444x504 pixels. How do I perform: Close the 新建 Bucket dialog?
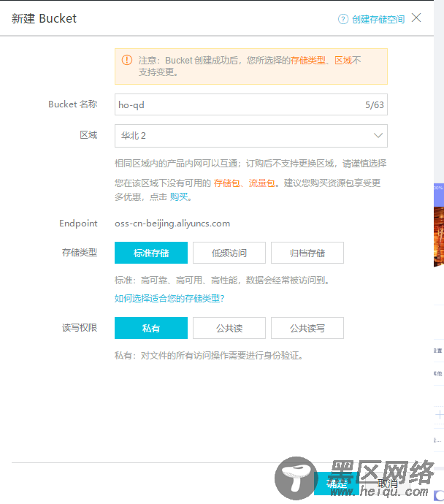(416, 18)
